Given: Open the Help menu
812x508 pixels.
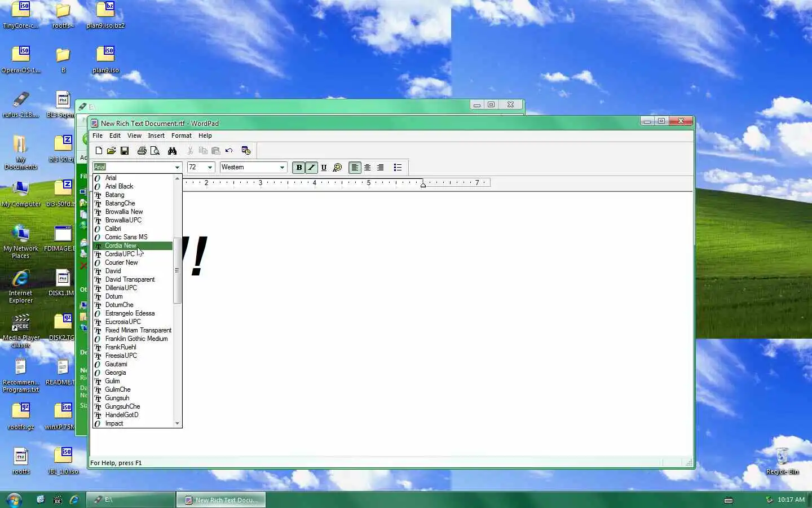Looking at the screenshot, I should pyautogui.click(x=205, y=135).
